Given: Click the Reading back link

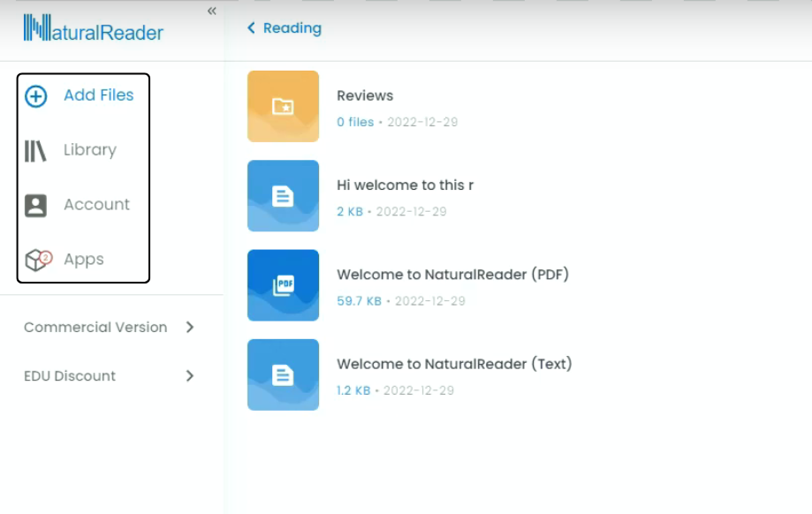Looking at the screenshot, I should coord(292,28).
